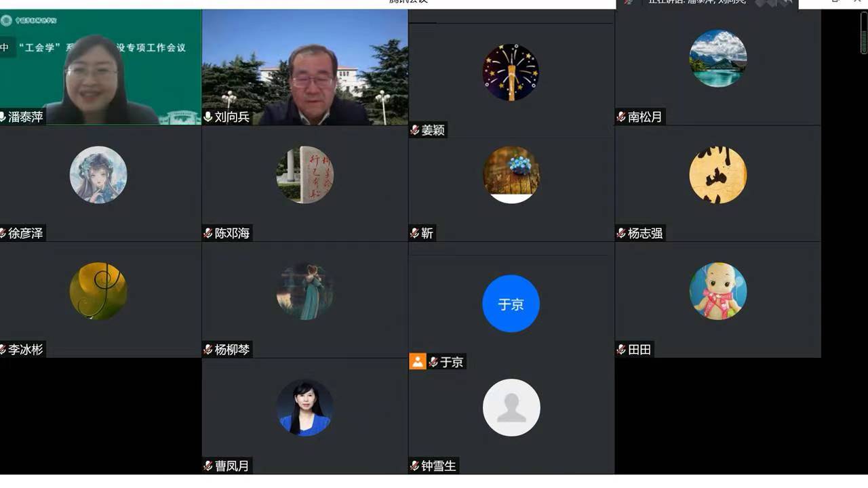
Task: Click the muted mic icon next to 陈邓海
Action: 208,233
